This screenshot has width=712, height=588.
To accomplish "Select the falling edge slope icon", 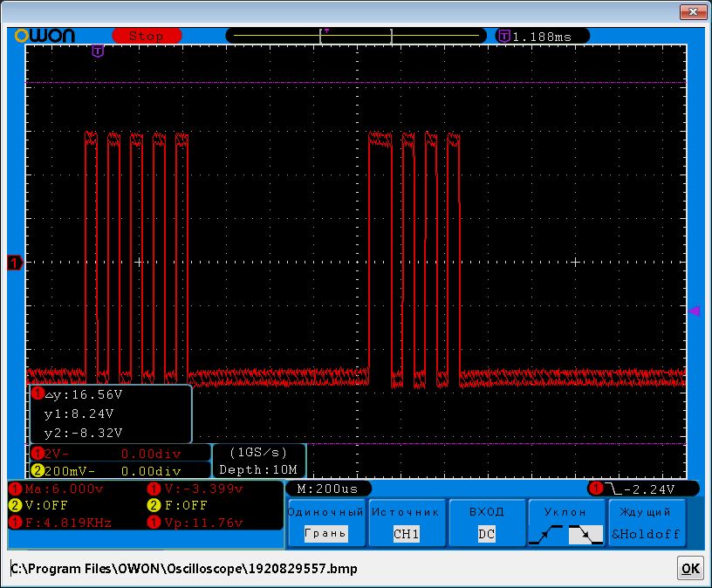I will 585,534.
